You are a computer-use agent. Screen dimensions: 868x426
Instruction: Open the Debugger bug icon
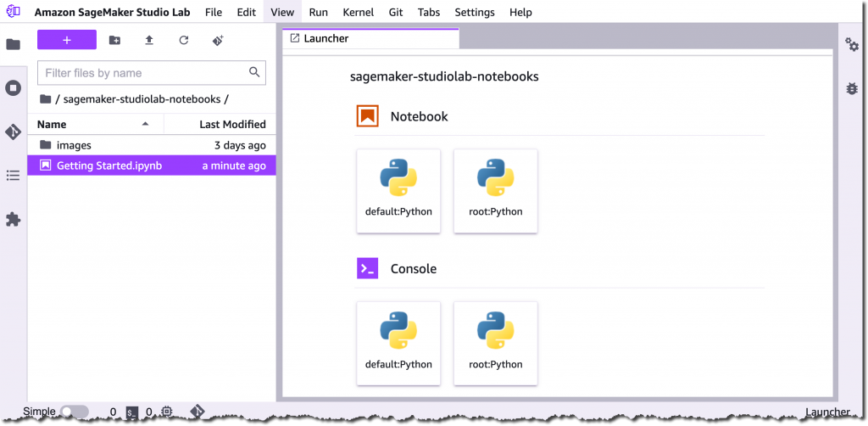click(852, 88)
